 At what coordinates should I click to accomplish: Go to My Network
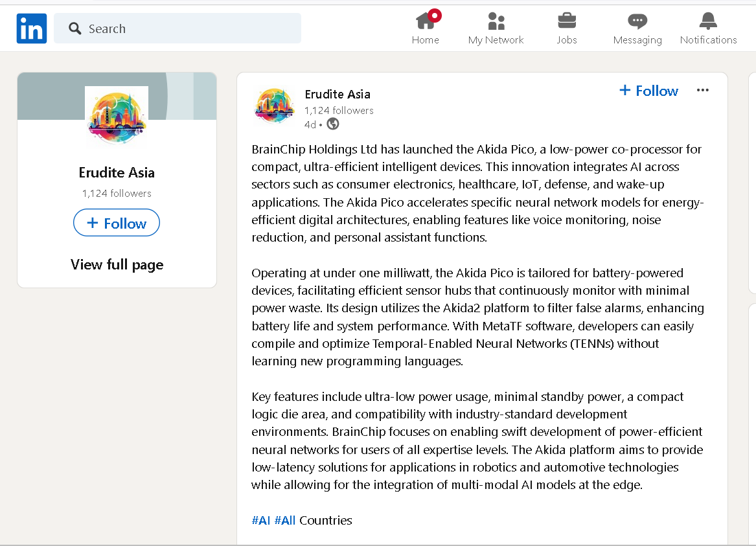496,28
